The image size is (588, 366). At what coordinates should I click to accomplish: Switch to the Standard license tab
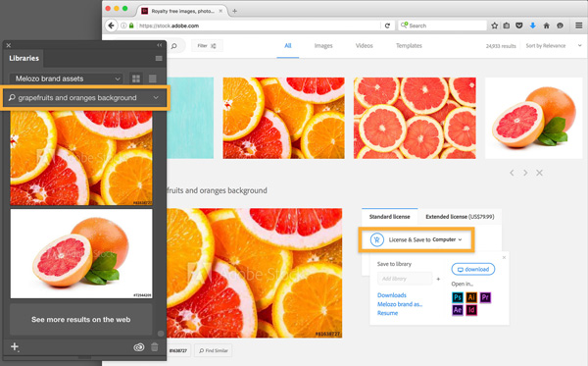click(x=390, y=217)
